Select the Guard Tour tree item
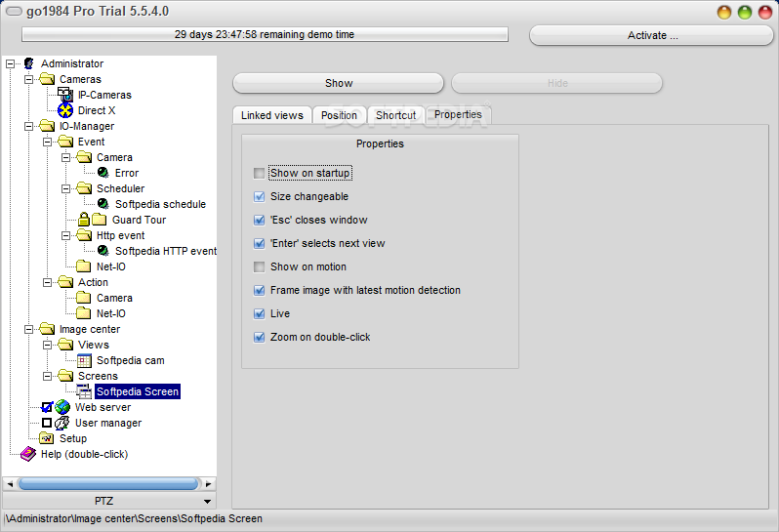Viewport: 779px width, 532px height. [x=139, y=220]
